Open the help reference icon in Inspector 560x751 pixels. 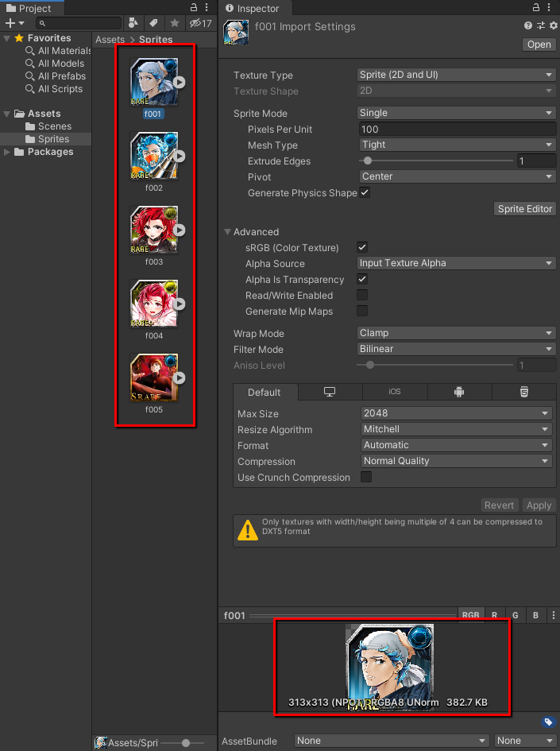tap(528, 26)
